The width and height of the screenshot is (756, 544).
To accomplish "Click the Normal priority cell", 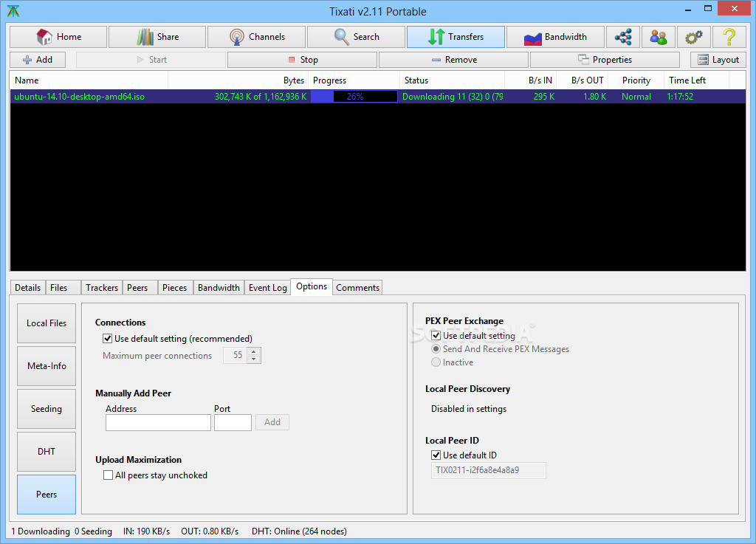I will [636, 97].
